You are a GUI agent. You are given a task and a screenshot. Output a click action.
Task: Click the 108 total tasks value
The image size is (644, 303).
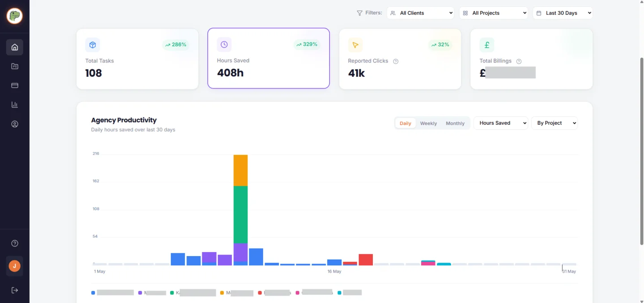[x=94, y=73]
